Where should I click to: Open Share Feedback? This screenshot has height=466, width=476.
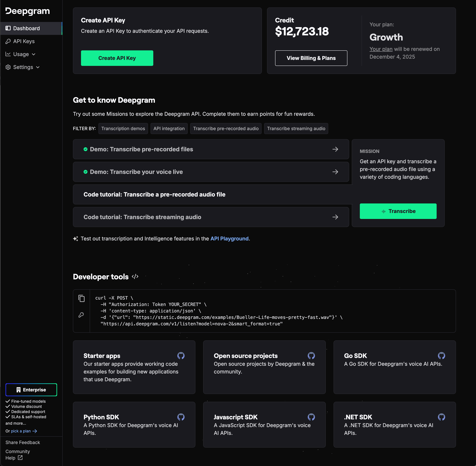(x=23, y=442)
